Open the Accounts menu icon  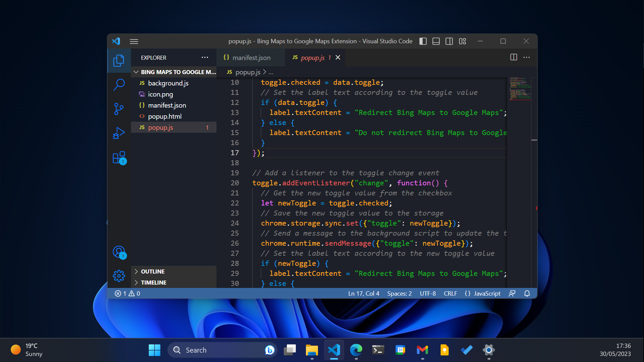click(119, 252)
